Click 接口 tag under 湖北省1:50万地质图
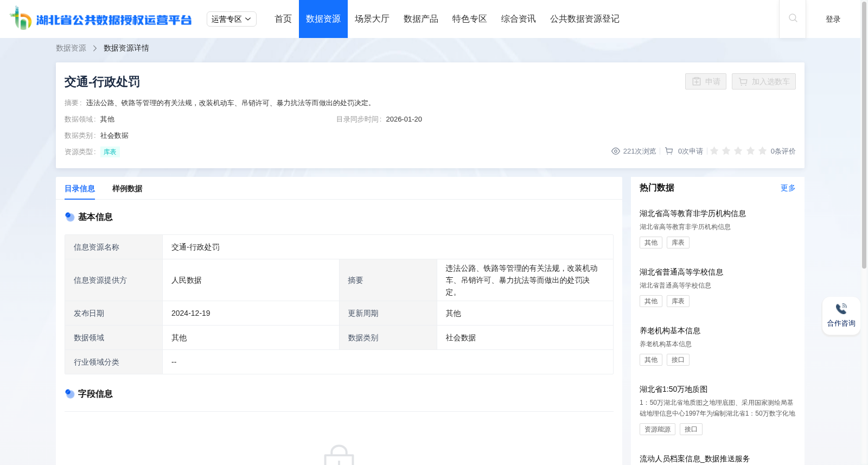The image size is (868, 465). point(691,429)
